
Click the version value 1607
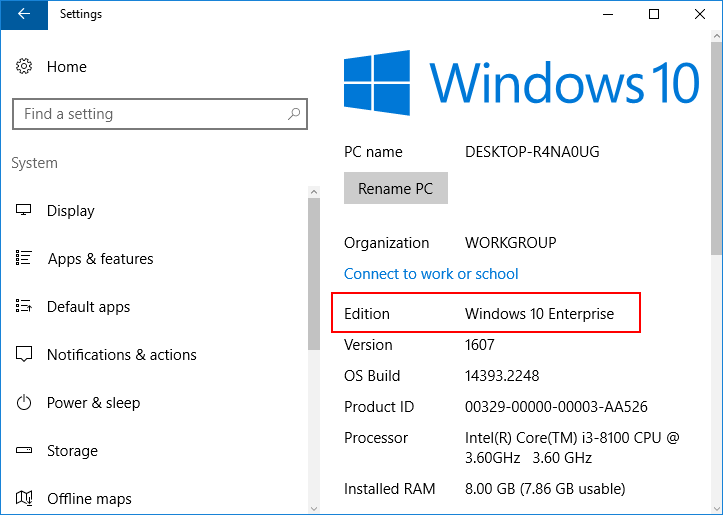click(x=480, y=344)
